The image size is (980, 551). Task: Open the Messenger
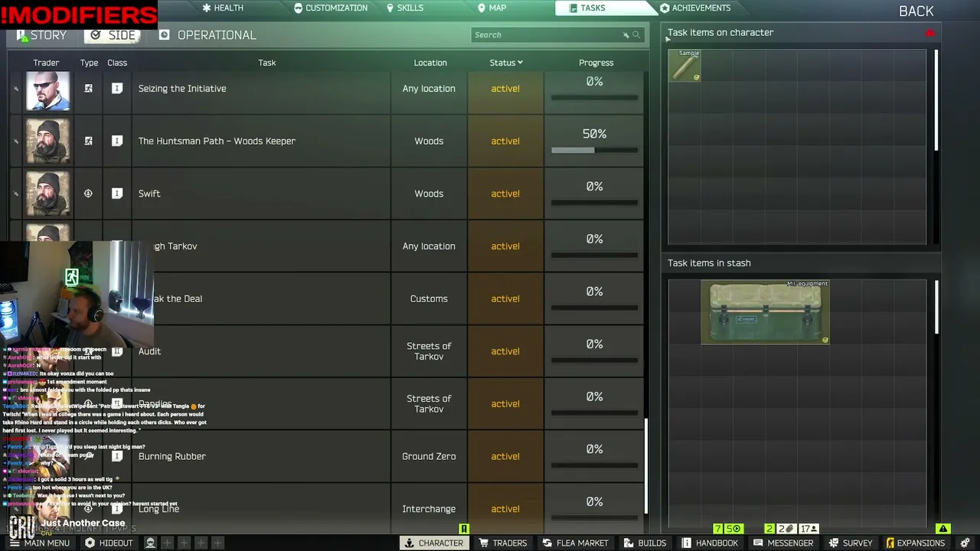click(x=783, y=543)
